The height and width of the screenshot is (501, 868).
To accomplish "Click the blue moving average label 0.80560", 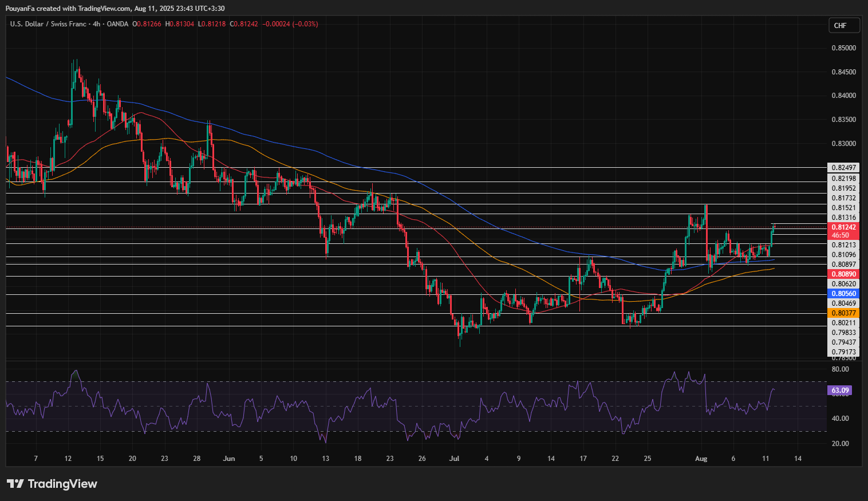I will pyautogui.click(x=843, y=294).
